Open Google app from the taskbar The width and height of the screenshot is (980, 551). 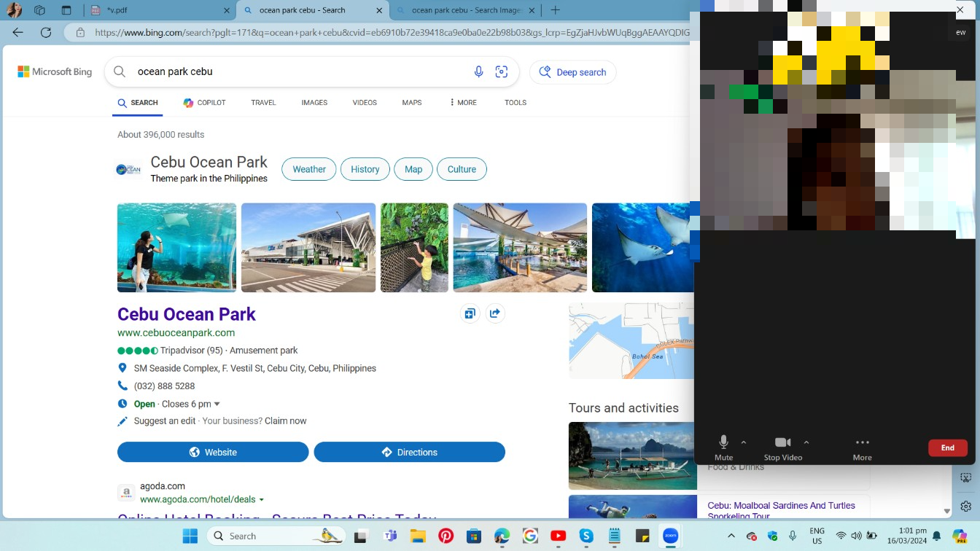pyautogui.click(x=530, y=536)
